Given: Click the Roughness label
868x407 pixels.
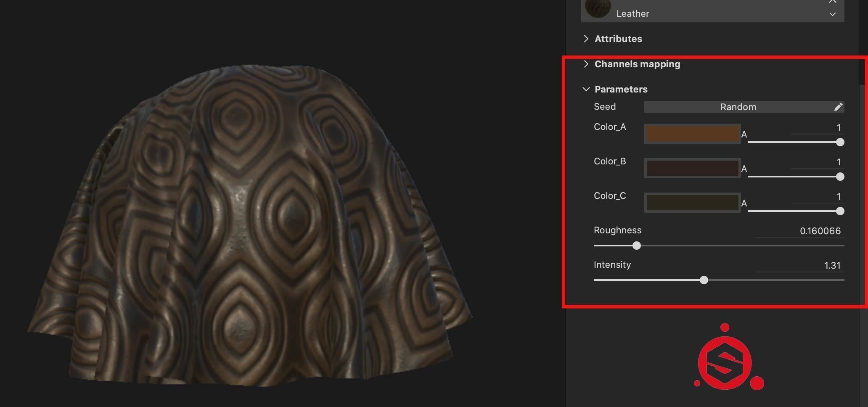Looking at the screenshot, I should pyautogui.click(x=617, y=230).
